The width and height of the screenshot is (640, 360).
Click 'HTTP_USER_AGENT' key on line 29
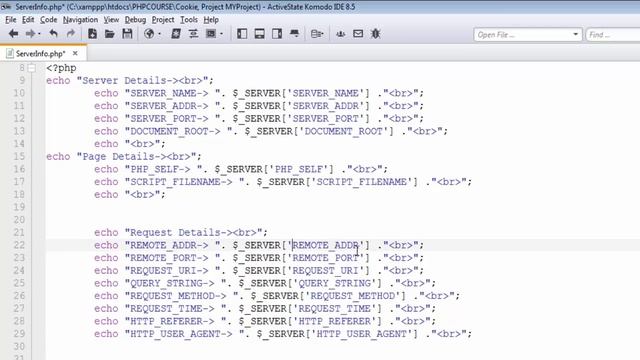(x=362, y=333)
